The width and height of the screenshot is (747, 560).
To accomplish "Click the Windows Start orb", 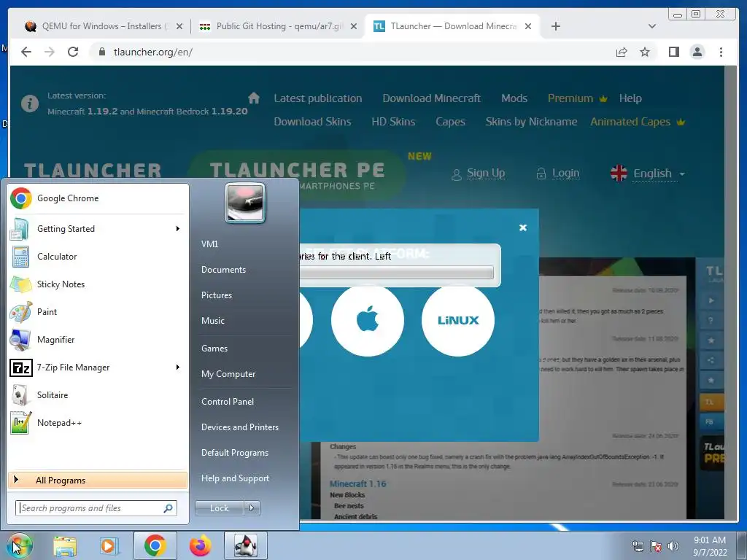I will [19, 545].
